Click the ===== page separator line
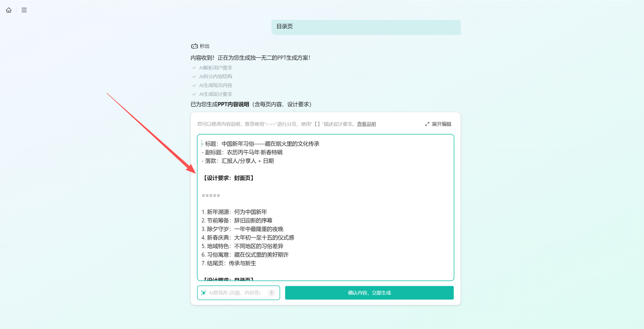 (x=211, y=195)
